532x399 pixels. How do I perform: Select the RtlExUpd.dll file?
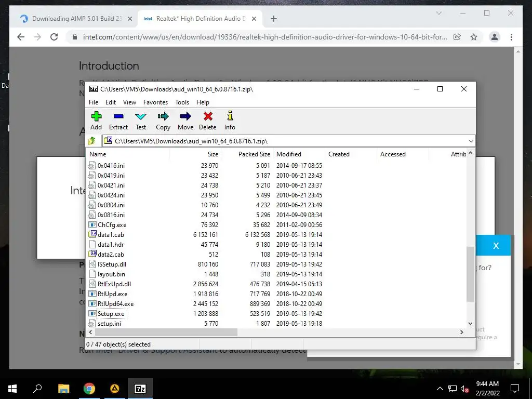(x=114, y=284)
